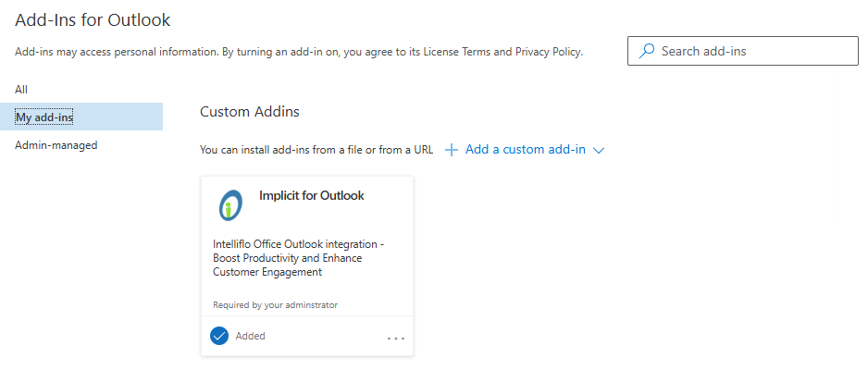The width and height of the screenshot is (868, 370).
Task: Click the magnifier icon in search box
Action: 647,52
